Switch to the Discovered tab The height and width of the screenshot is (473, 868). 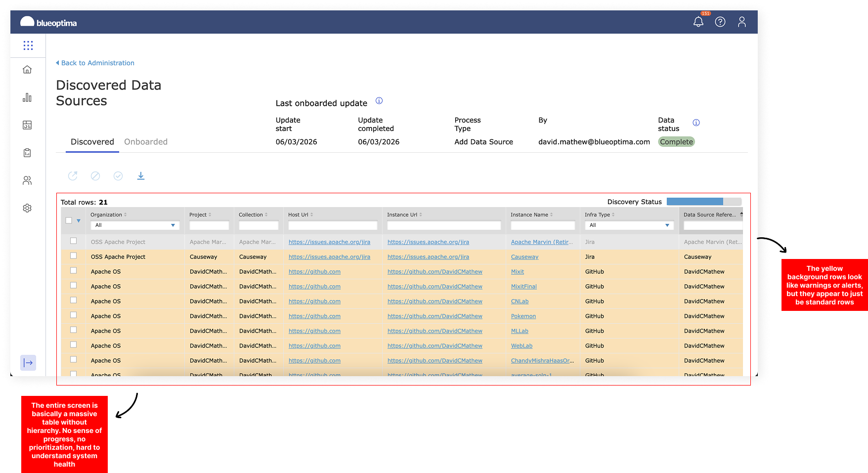point(92,142)
